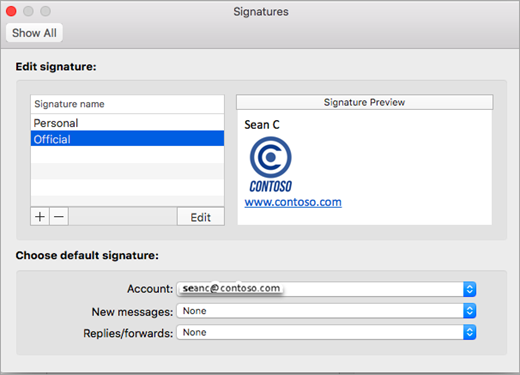Close the Signatures window with red button
The width and height of the screenshot is (520, 375).
11,11
